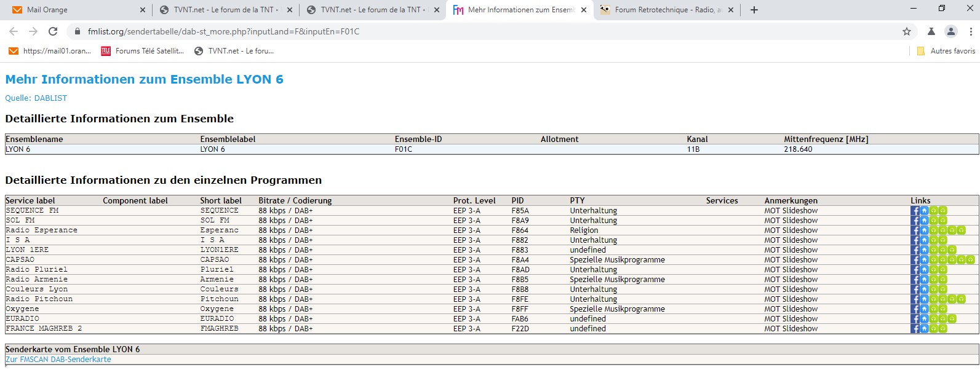980x370 pixels.
Task: Click the DABLIST source link
Action: pos(50,98)
